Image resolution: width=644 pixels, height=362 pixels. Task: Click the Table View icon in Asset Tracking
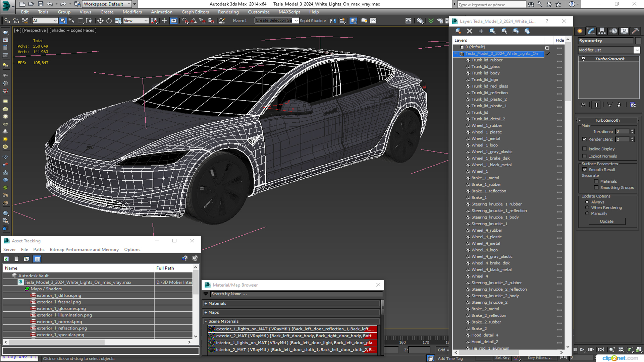pyautogui.click(x=38, y=259)
